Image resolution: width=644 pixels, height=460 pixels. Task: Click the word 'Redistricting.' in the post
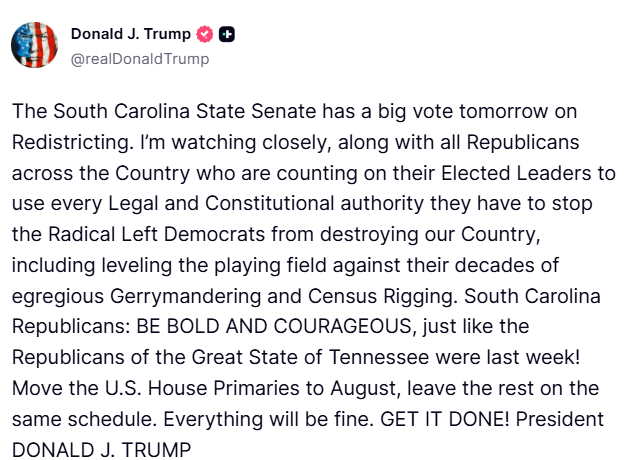point(73,143)
